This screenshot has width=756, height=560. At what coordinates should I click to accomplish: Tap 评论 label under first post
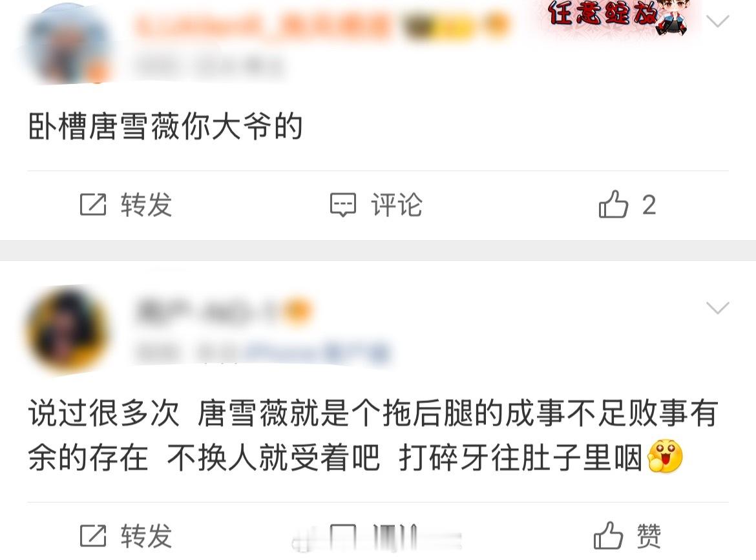click(x=396, y=205)
